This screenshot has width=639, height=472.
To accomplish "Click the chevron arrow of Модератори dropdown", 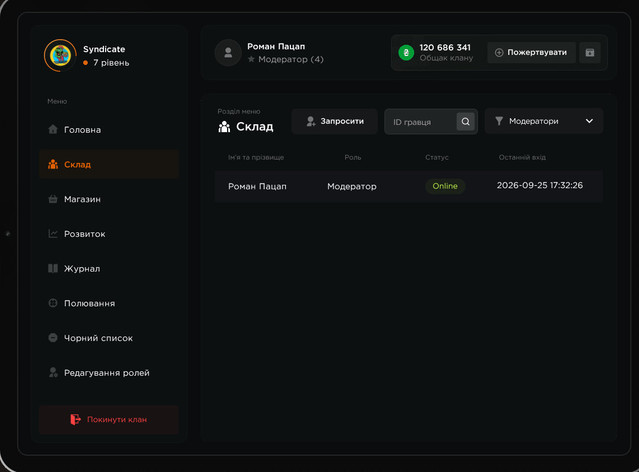I will click(x=589, y=121).
